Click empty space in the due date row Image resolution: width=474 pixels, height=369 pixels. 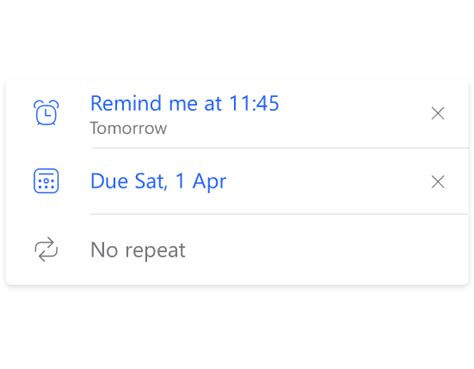327,182
